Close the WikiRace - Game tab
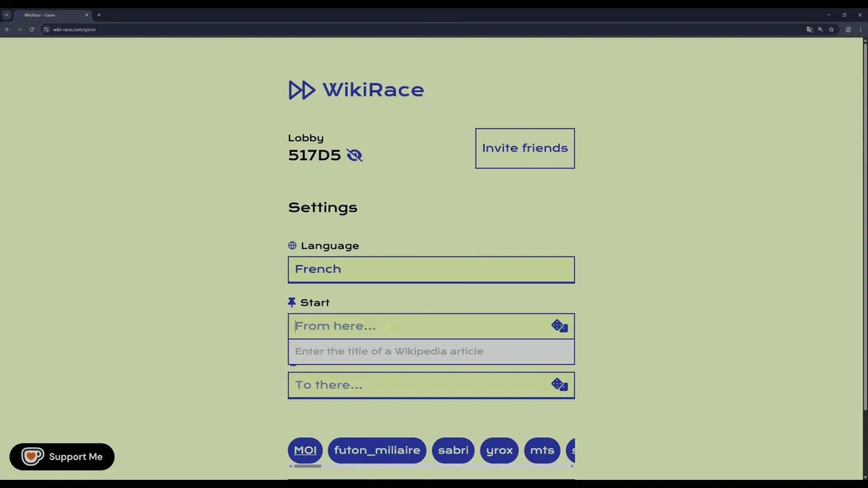The height and width of the screenshot is (488, 868). 86,15
